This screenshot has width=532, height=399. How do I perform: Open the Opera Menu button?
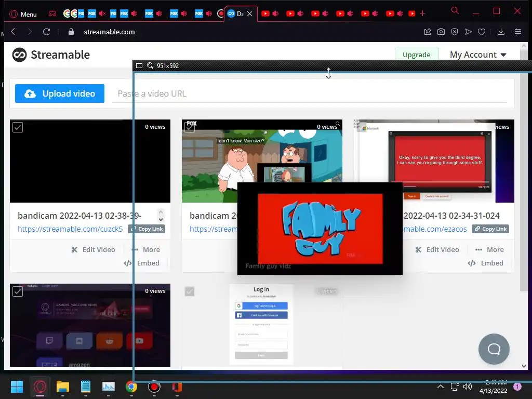pos(23,14)
